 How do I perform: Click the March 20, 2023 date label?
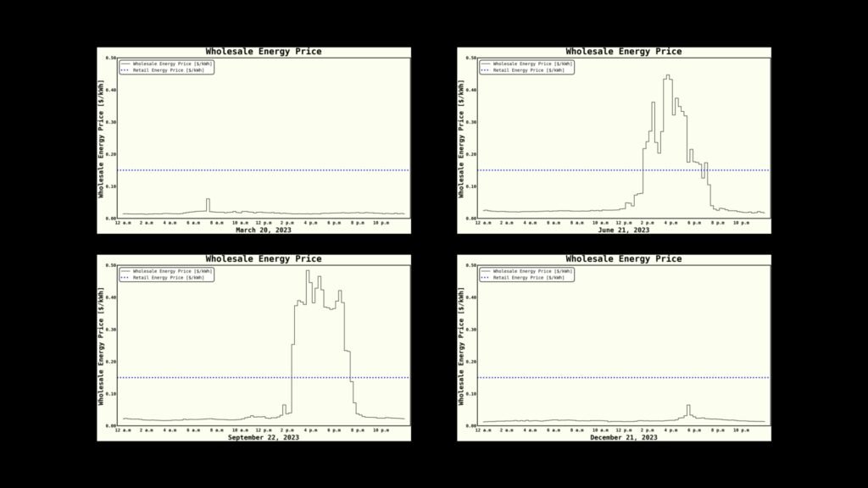tap(263, 230)
